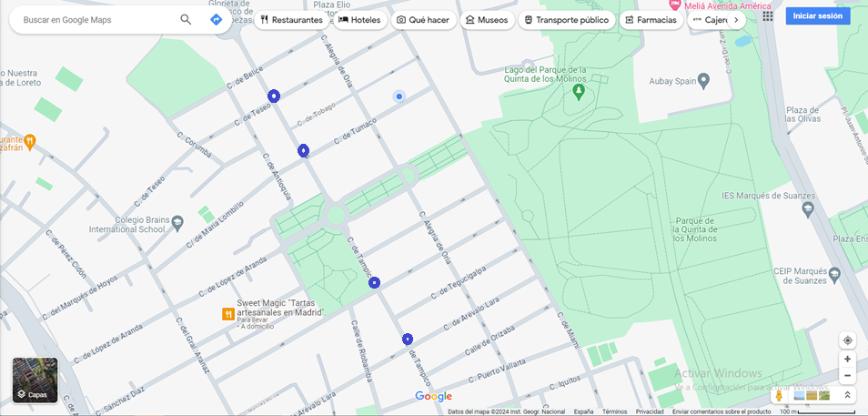Open directions with the blue arrow icon
Screen dimensions: 868x416
click(217, 19)
